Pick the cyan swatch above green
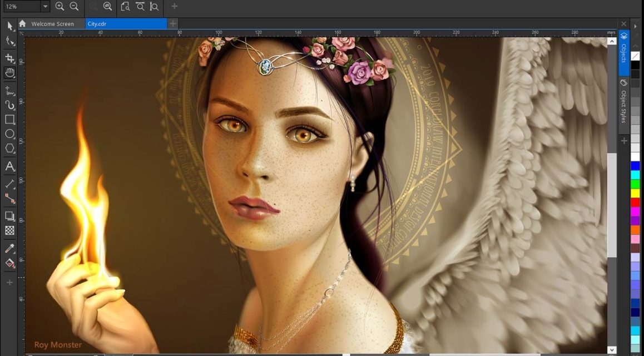The height and width of the screenshot is (356, 644). (635, 175)
